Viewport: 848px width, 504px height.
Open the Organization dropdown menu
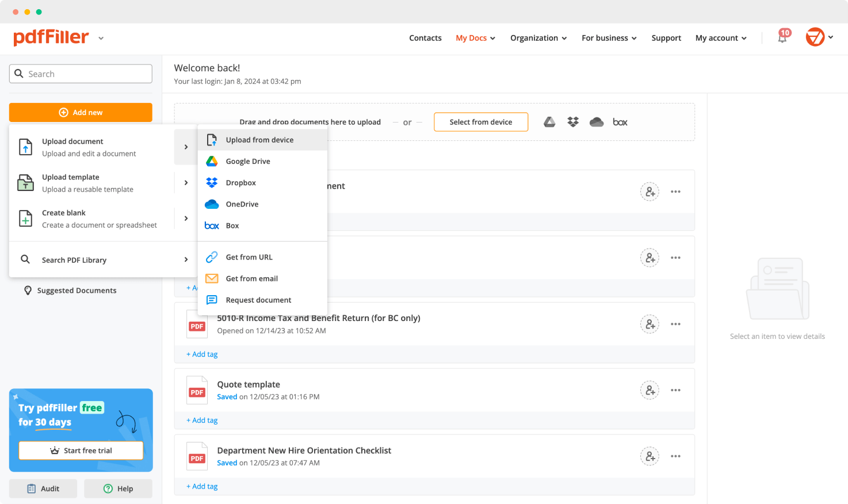click(538, 38)
